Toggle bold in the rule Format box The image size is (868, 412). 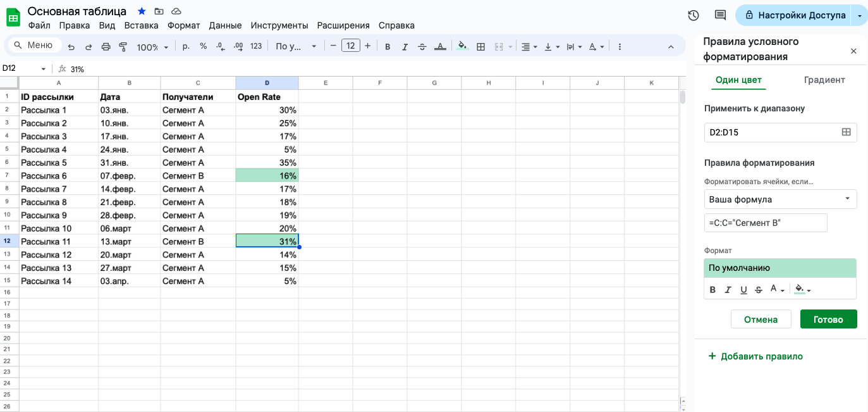pos(712,290)
